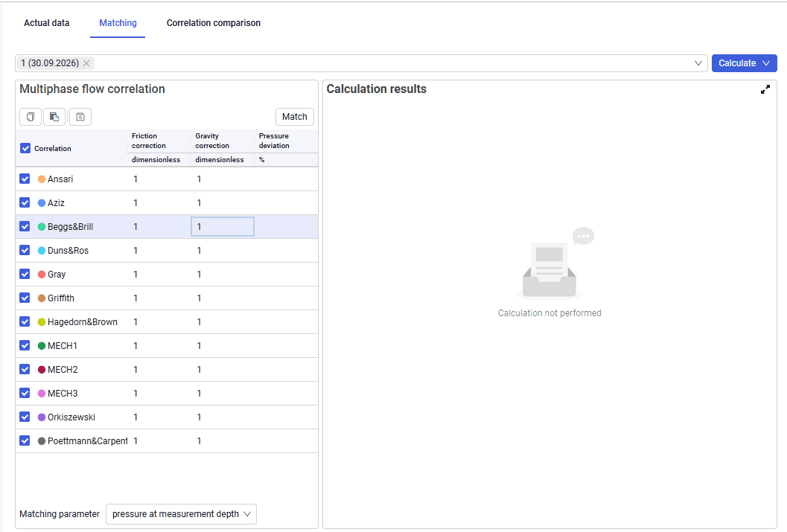Click the paste icon in correlation toolbar
The height and width of the screenshot is (532, 787).
pos(54,117)
